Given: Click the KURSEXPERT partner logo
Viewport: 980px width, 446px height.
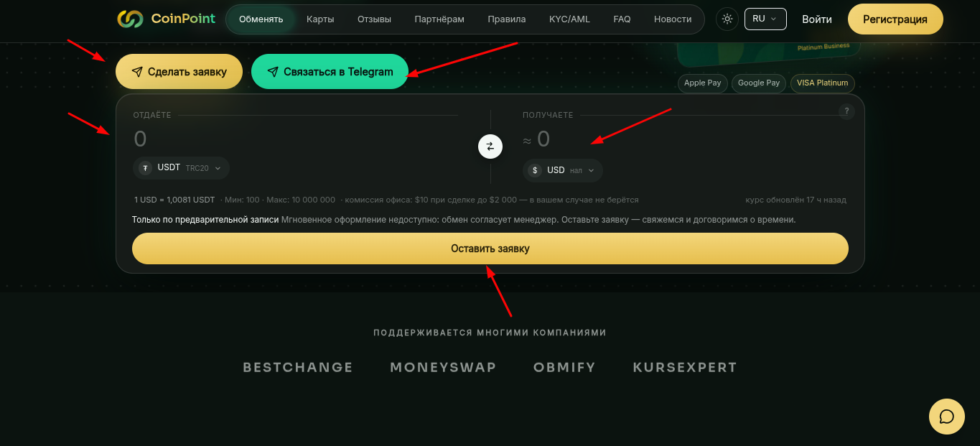Looking at the screenshot, I should 685,368.
